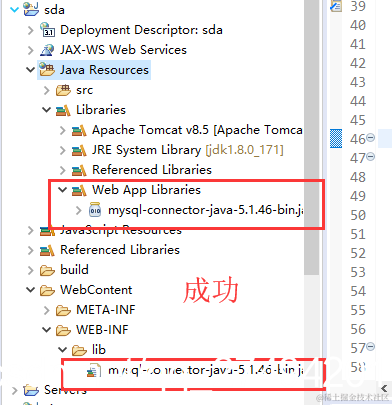Click the JAX-WS Web Services icon
The image size is (392, 405).
pyautogui.click(x=47, y=50)
